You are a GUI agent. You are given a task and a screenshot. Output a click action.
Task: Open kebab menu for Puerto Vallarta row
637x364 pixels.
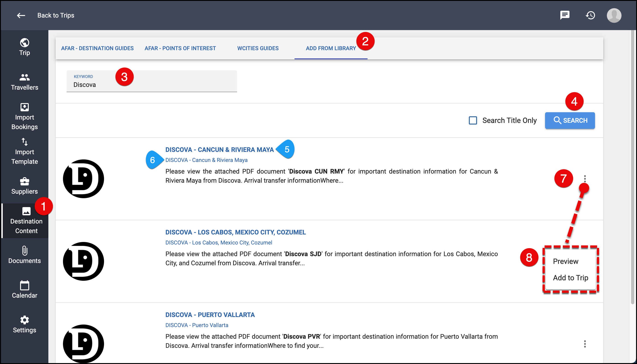coord(585,344)
